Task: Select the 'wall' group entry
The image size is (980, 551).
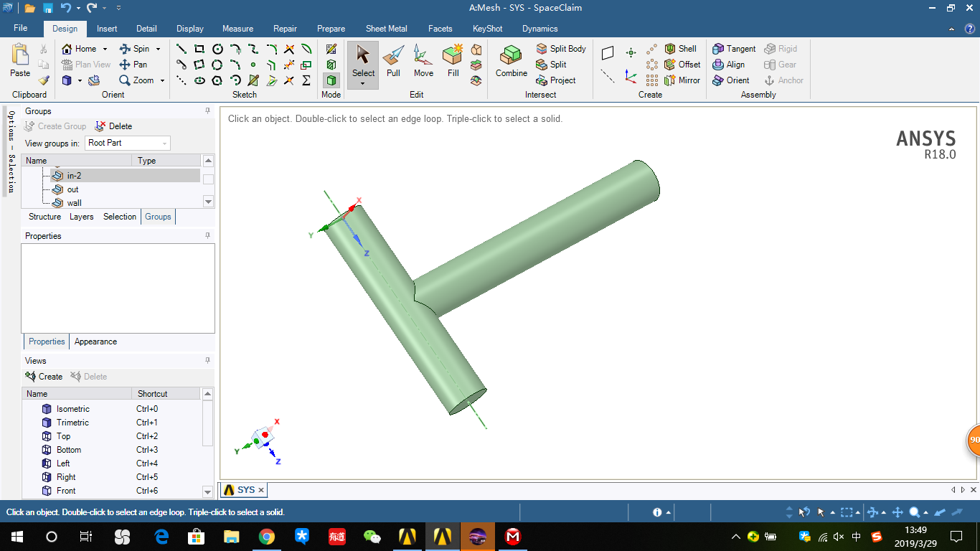Action: point(75,203)
